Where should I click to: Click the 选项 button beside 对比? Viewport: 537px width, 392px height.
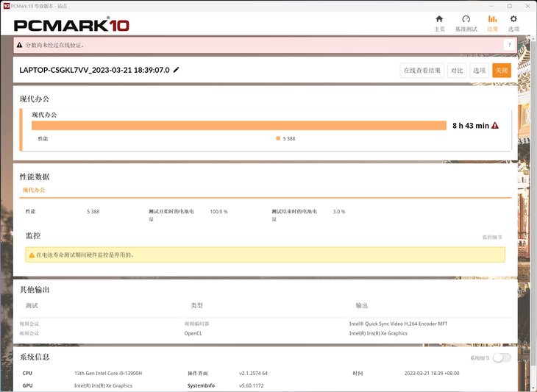click(479, 71)
